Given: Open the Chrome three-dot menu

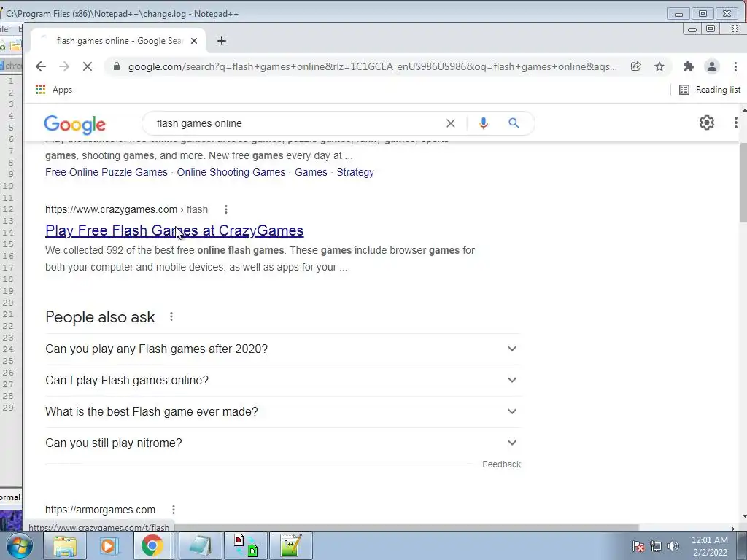Looking at the screenshot, I should [735, 66].
